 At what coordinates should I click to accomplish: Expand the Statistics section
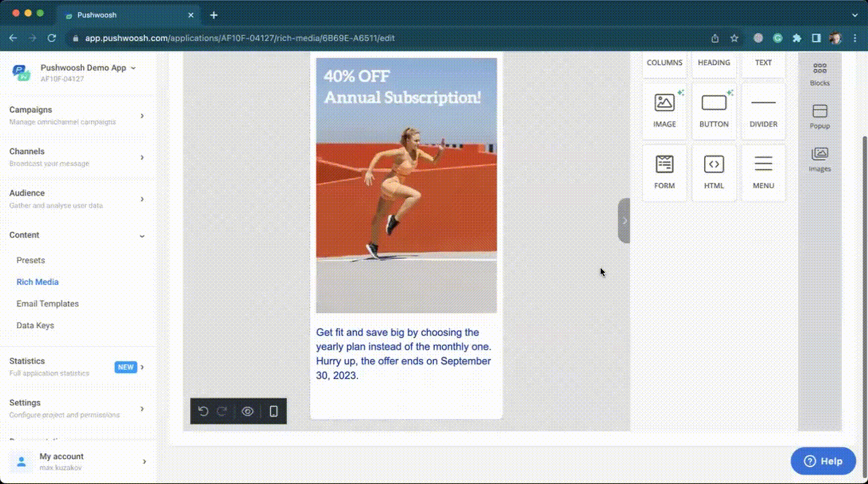coord(77,367)
